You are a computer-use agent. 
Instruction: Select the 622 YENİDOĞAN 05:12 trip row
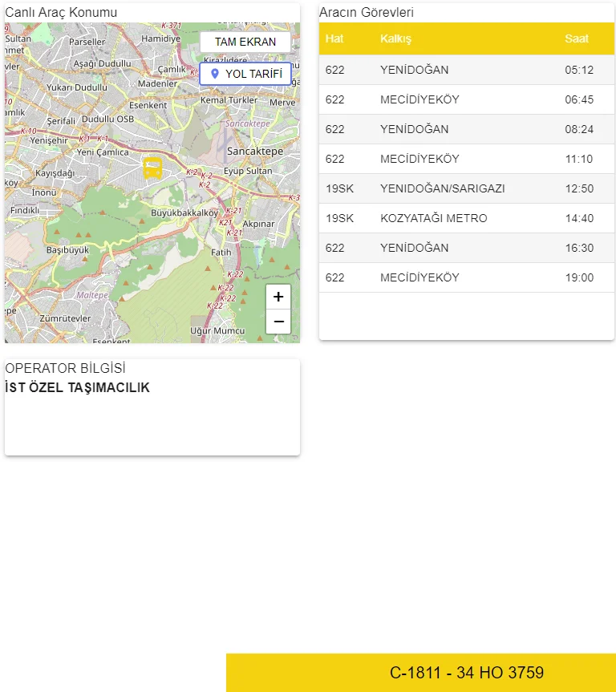click(x=466, y=70)
